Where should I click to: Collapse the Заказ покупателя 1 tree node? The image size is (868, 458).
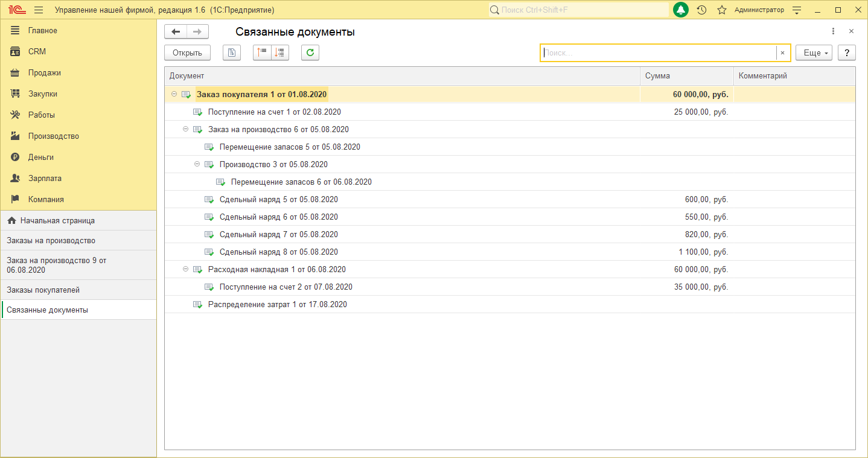click(x=174, y=94)
